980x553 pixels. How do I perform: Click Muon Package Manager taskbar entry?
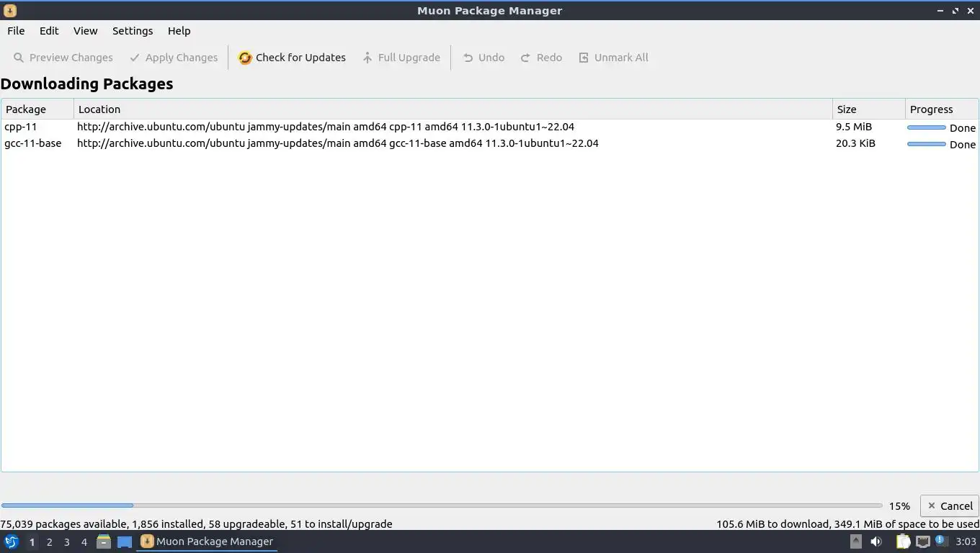[x=208, y=541]
